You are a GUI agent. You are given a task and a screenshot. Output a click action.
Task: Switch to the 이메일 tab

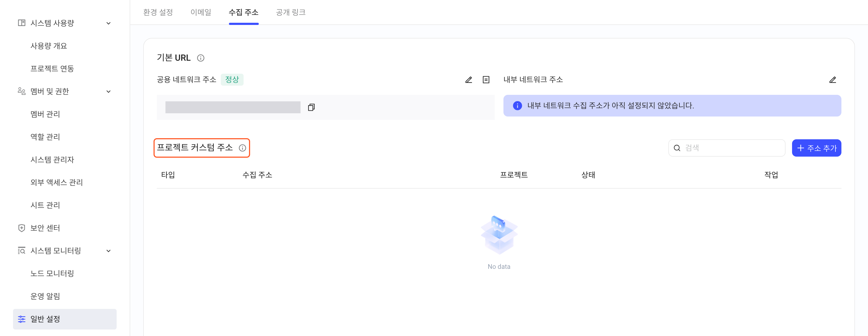201,12
